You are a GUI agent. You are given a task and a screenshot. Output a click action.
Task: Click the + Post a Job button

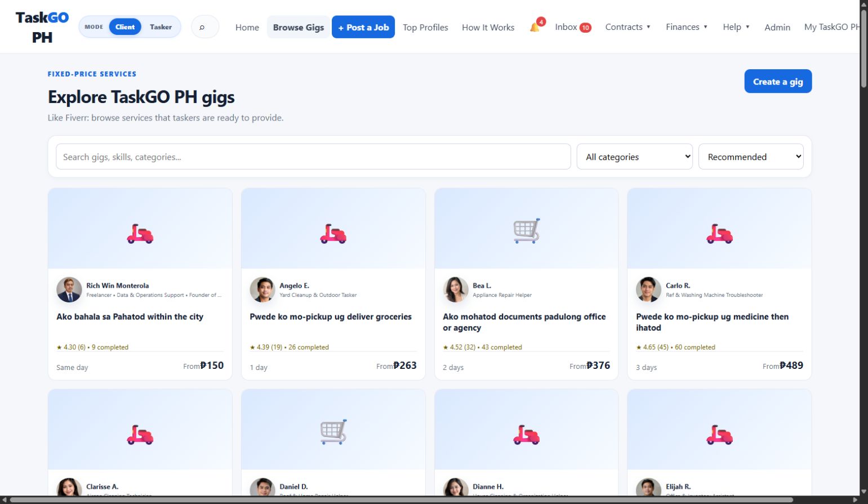coord(363,27)
